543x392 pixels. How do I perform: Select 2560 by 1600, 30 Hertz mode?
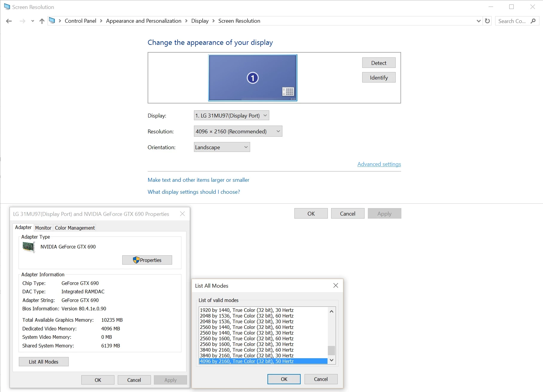pos(263,344)
